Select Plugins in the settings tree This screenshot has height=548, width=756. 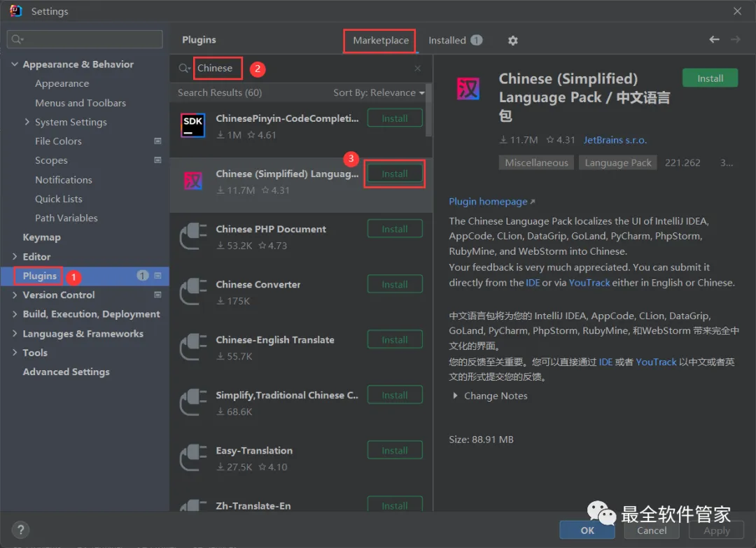coord(39,276)
